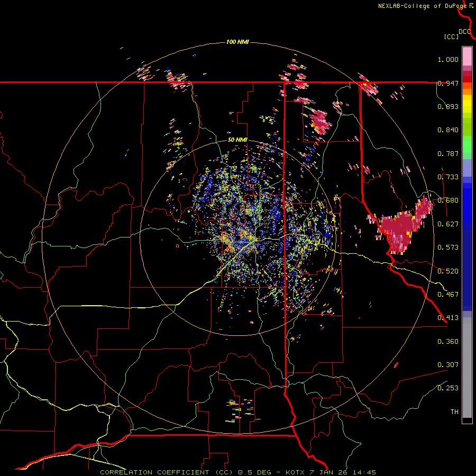Viewport: 476px width, 476px height.
Task: Click the 0.307 scale value
Action: [448, 365]
